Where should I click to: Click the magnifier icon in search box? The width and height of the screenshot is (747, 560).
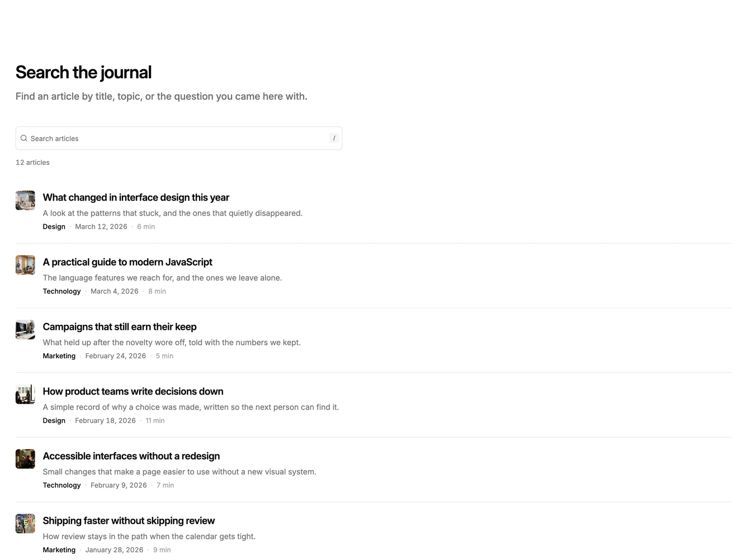pos(24,138)
